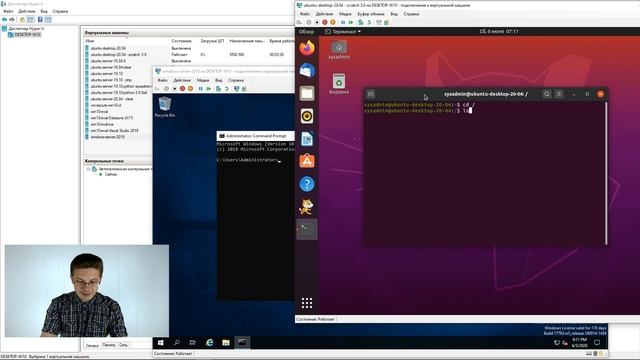Open Файл menu in ubuntu VM window
The height and width of the screenshot is (360, 640).
[x=304, y=14]
